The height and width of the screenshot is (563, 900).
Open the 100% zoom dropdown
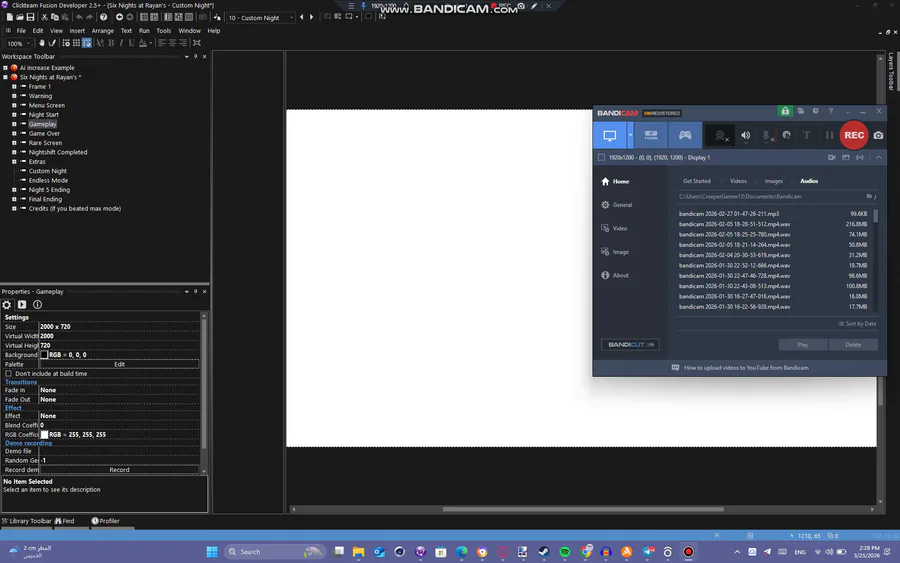point(18,44)
